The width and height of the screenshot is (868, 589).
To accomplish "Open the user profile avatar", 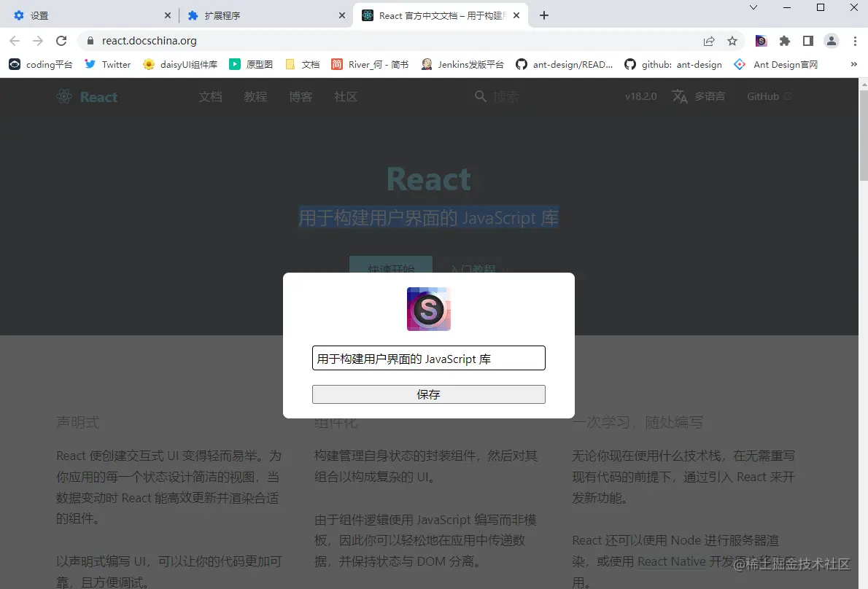I will [x=832, y=41].
